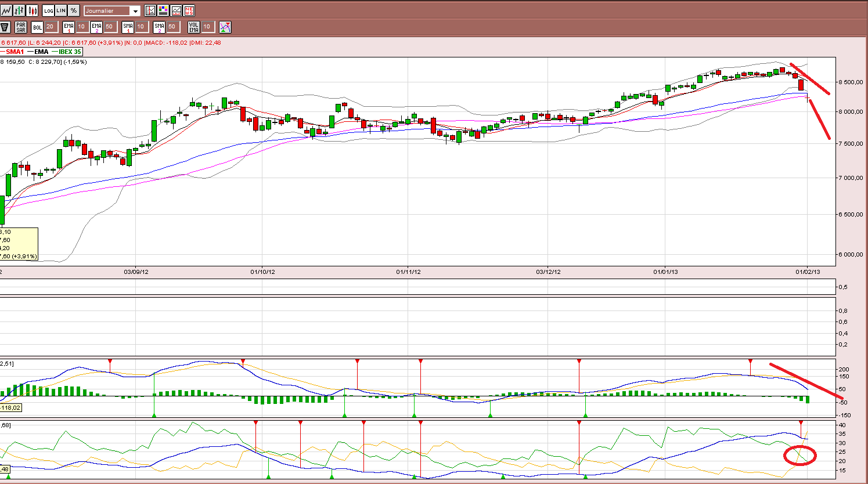Toggle the SMA 1 indicator

pyautogui.click(x=128, y=27)
